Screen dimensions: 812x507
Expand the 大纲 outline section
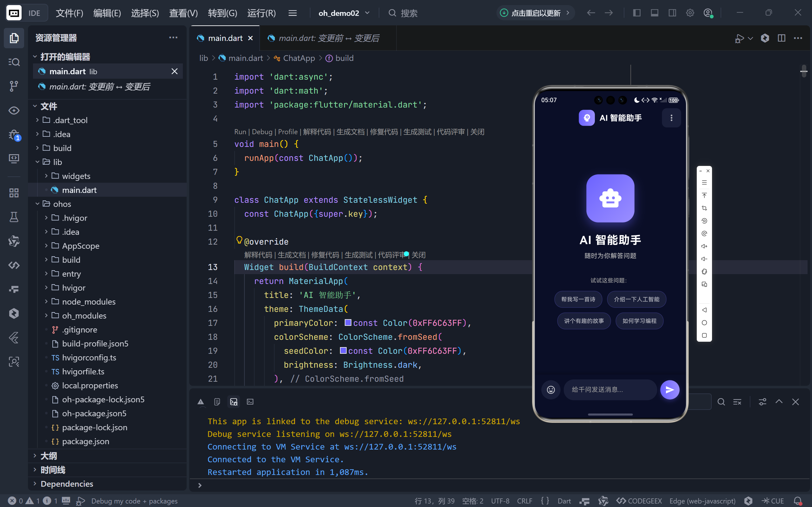[49, 456]
